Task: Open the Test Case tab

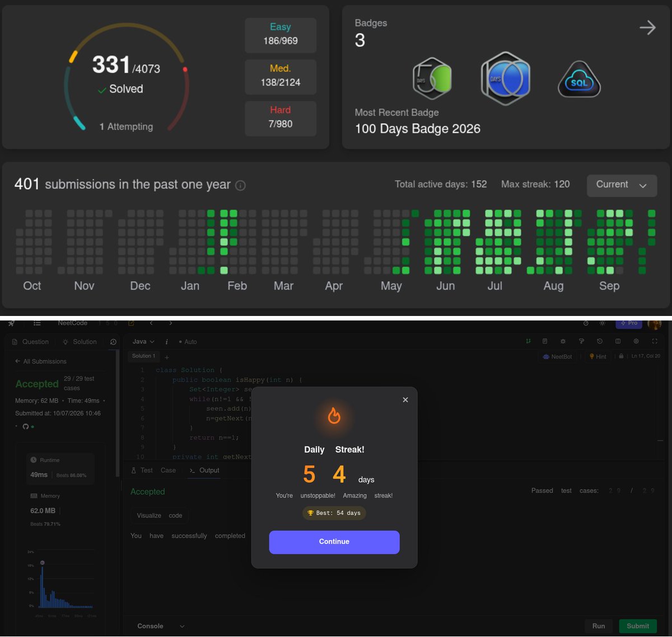Action: (153, 471)
